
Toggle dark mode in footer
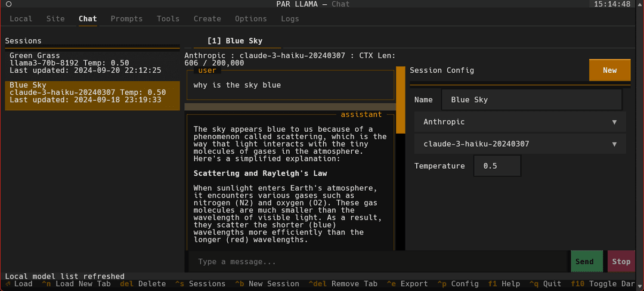tap(608, 284)
